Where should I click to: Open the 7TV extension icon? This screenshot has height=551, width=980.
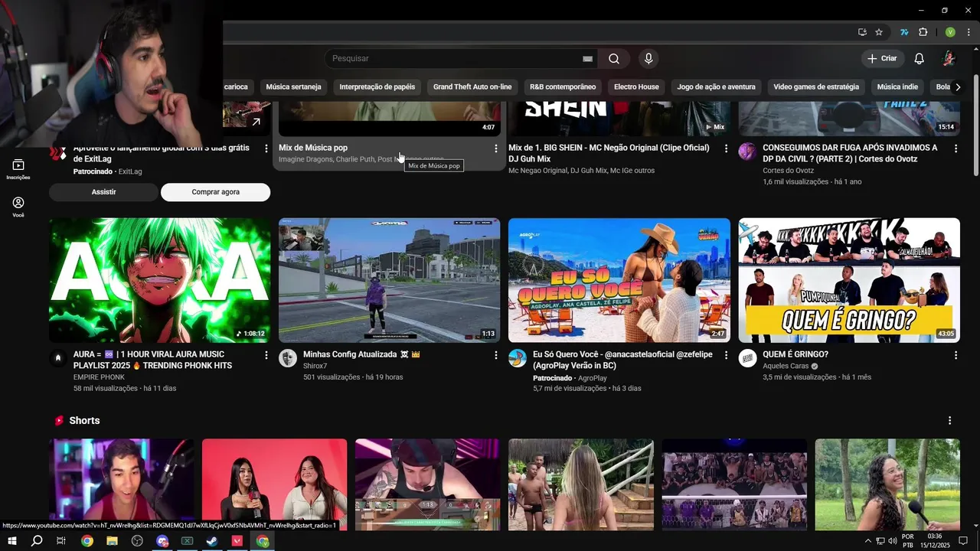904,32
